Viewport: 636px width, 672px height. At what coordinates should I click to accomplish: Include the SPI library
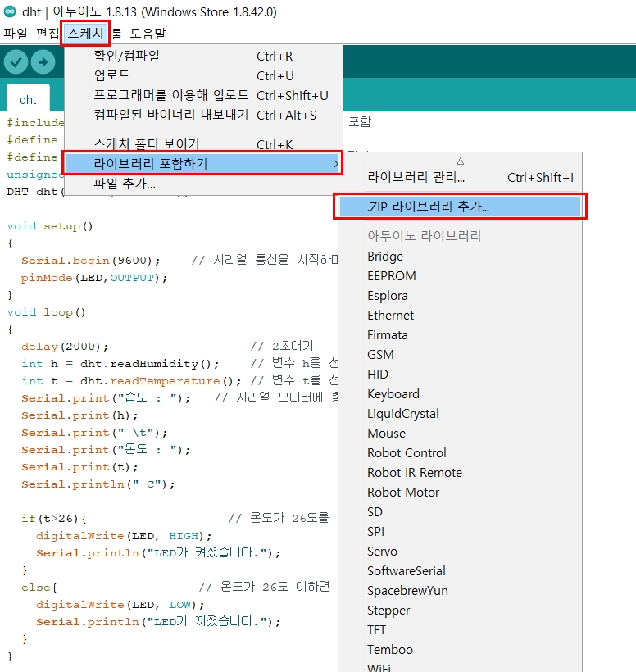point(461,532)
